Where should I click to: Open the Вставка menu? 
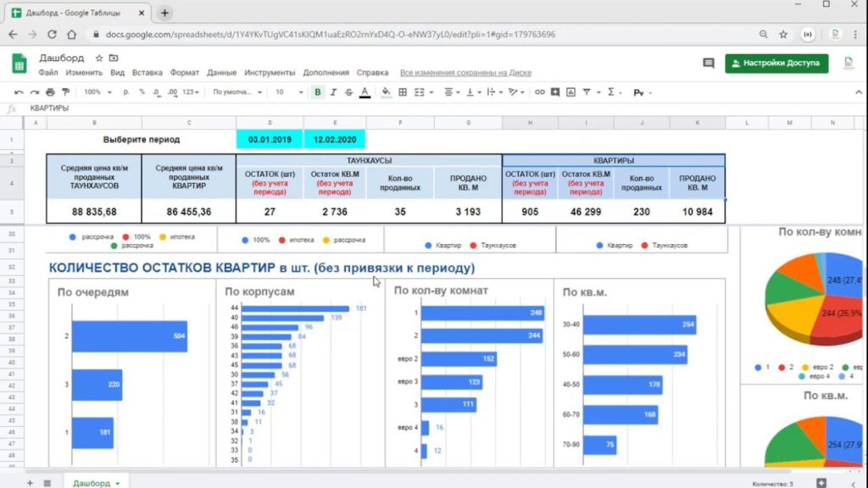147,73
